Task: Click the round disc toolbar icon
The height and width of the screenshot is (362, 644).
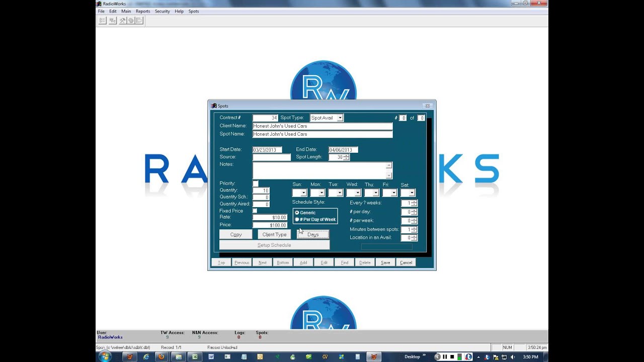Action: (131, 21)
